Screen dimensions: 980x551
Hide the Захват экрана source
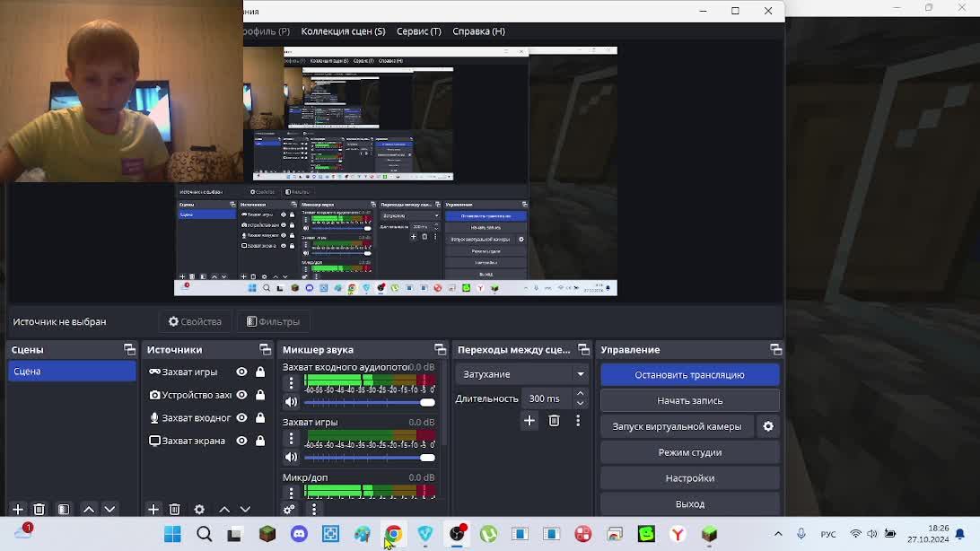click(242, 441)
